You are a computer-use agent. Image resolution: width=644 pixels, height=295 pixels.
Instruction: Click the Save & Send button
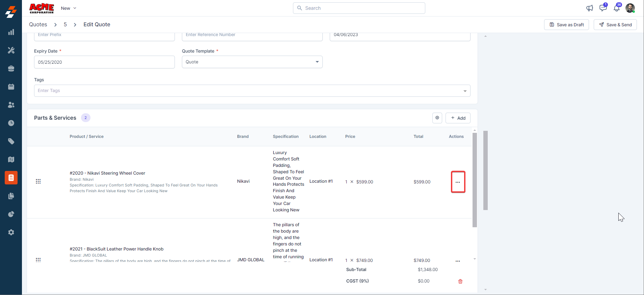pos(615,25)
